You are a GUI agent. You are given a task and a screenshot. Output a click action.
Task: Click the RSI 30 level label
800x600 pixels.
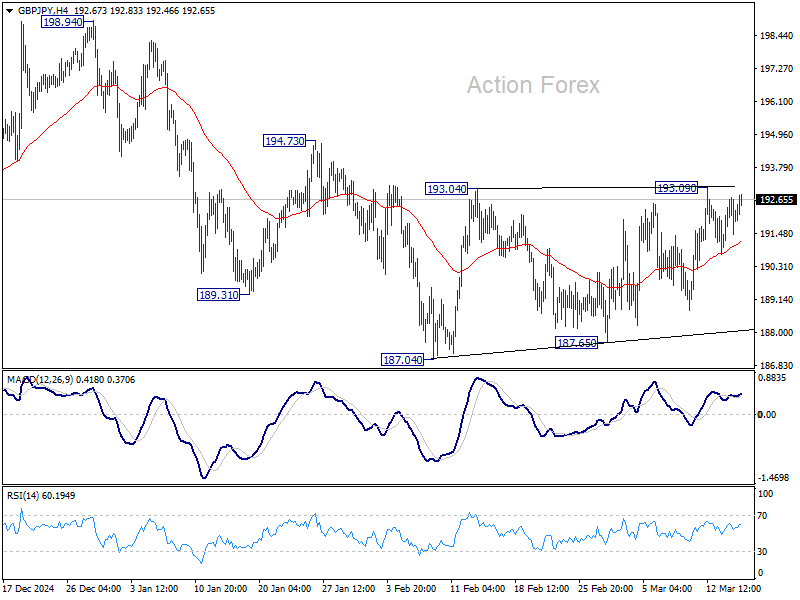762,552
